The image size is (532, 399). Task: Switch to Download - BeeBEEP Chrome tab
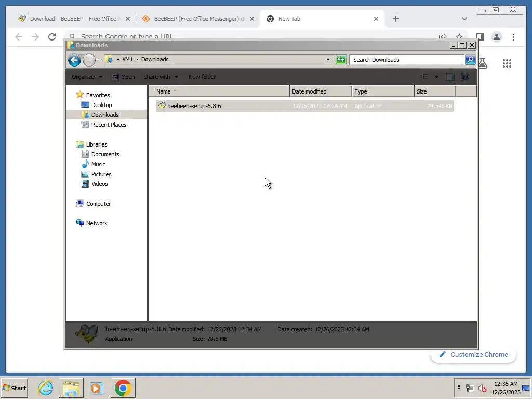pos(73,19)
